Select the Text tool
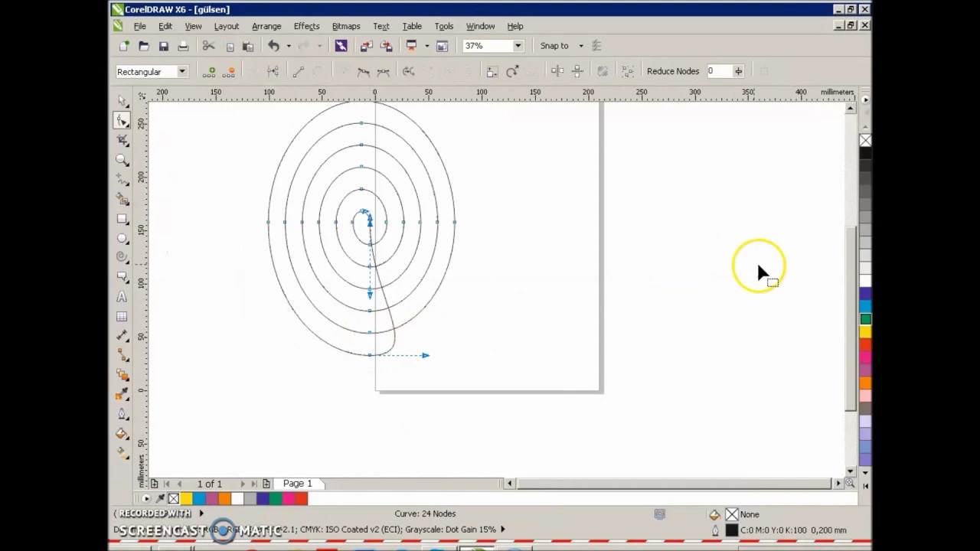 (122, 297)
